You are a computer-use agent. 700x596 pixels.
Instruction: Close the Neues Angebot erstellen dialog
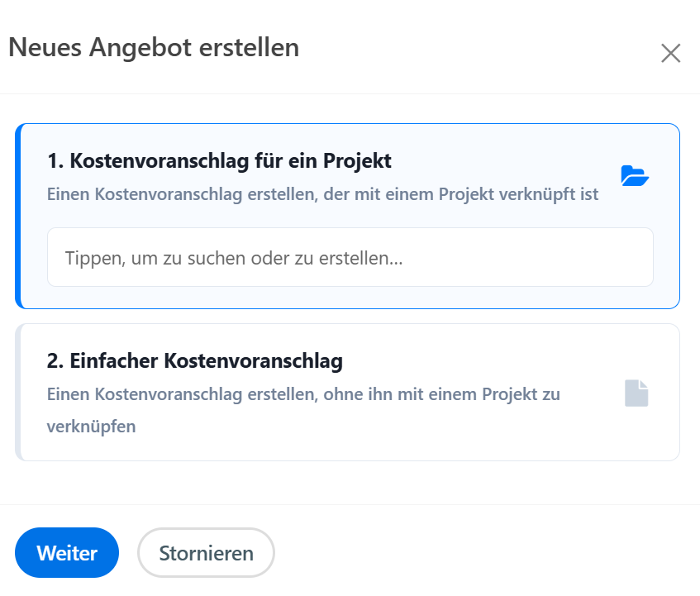pyautogui.click(x=670, y=54)
